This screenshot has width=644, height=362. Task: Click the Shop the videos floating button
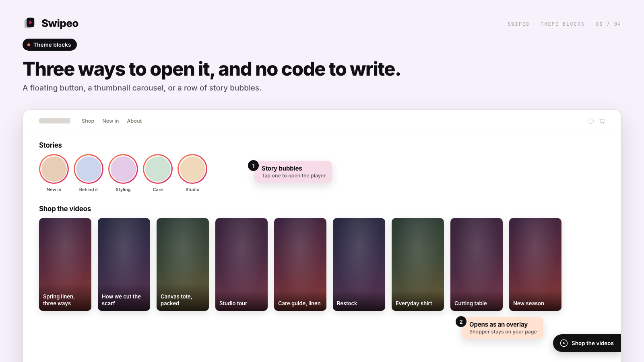point(587,343)
